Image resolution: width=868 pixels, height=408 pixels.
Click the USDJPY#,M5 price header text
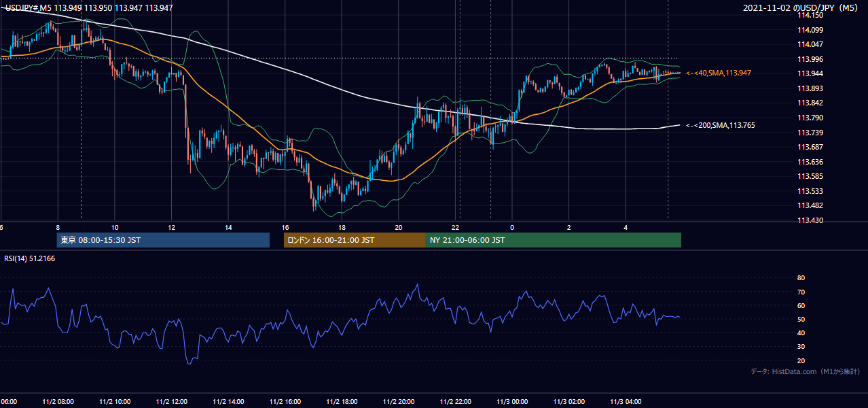[88, 7]
